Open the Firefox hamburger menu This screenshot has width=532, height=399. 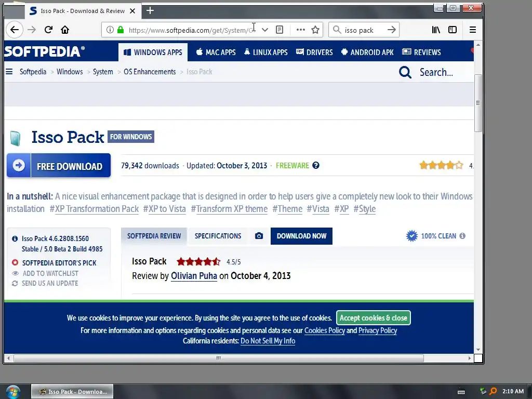pyautogui.click(x=473, y=30)
